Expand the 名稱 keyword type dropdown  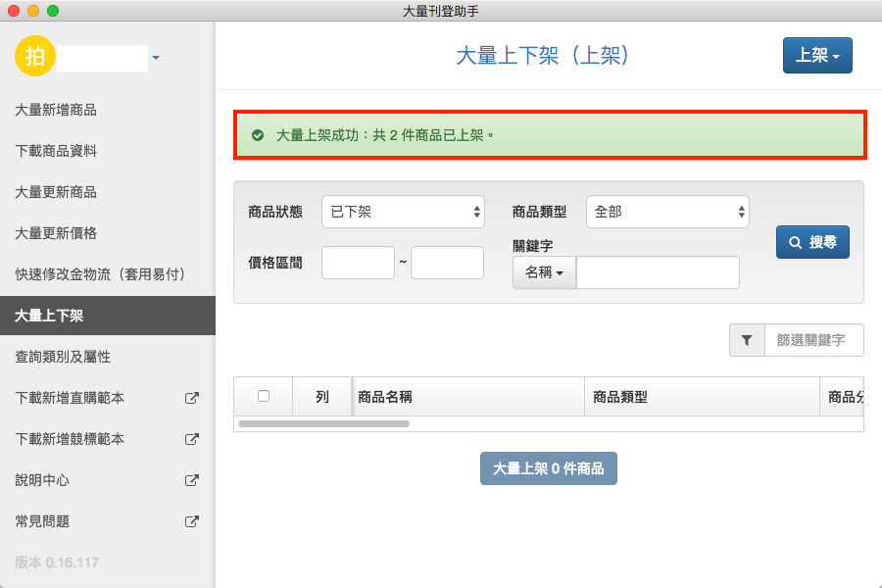point(544,272)
